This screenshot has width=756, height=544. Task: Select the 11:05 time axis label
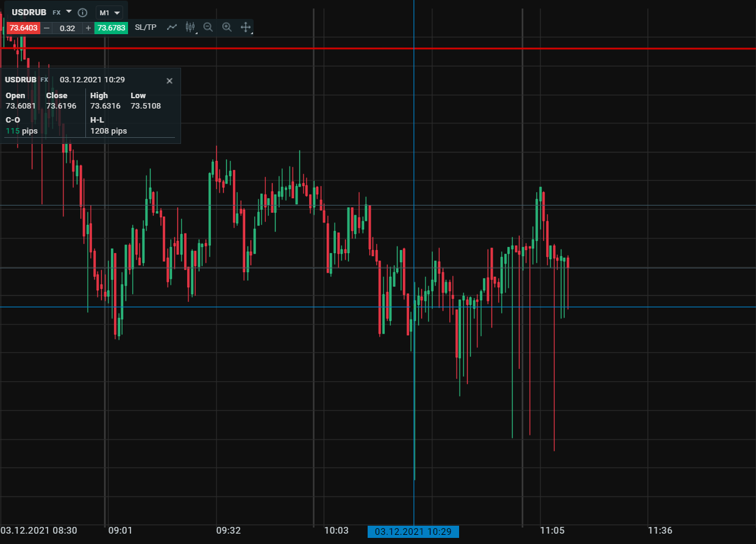[x=552, y=531]
